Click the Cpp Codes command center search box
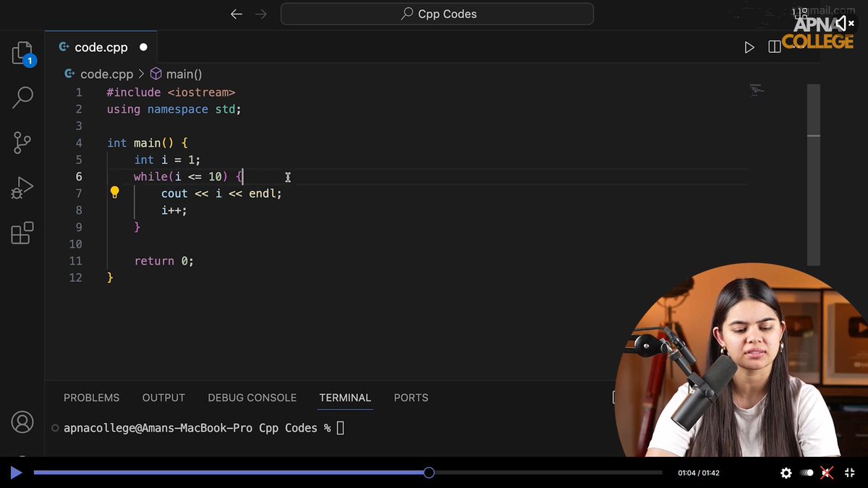The image size is (868, 488). (x=437, y=14)
